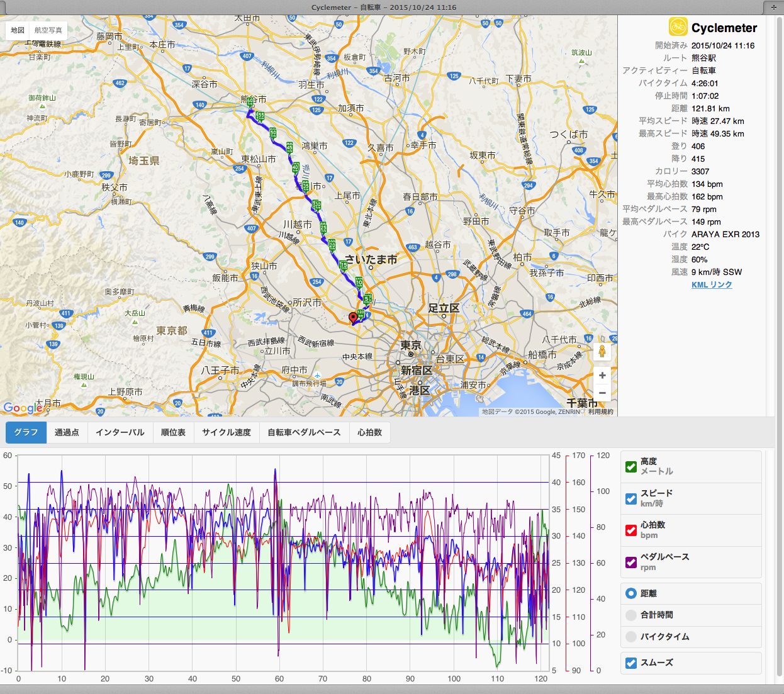Click the yellow Cyclemeter bicycle logo
784x694 pixels.
coord(678,27)
